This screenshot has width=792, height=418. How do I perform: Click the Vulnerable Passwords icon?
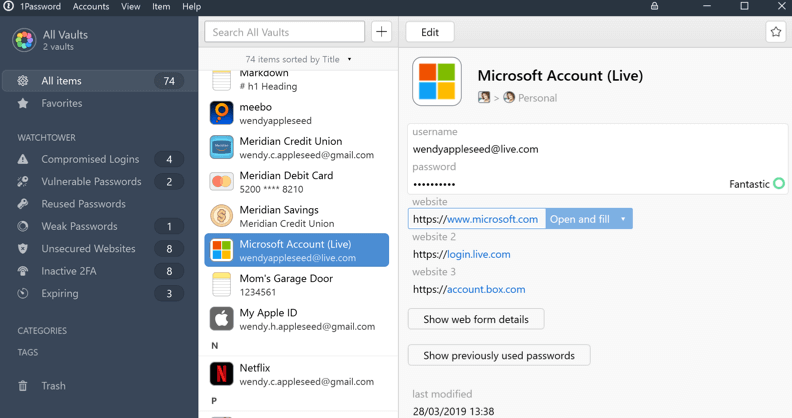coord(23,182)
